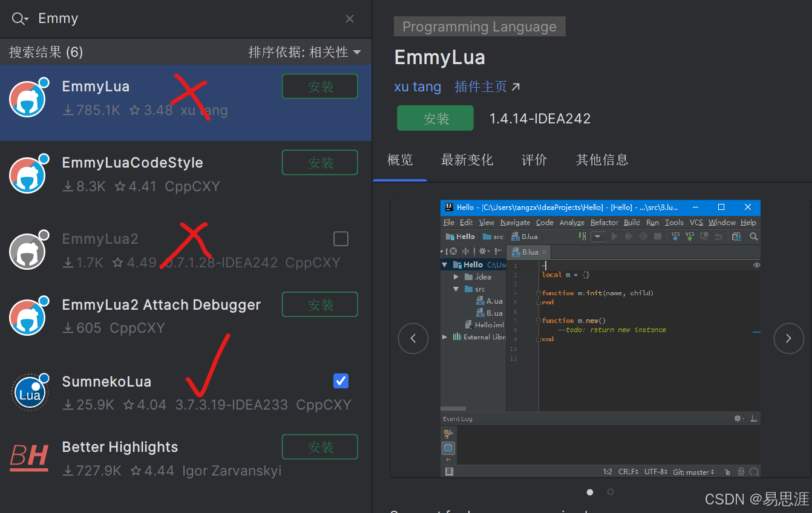Show previous screenshot with left arrow
This screenshot has height=513, width=812.
pyautogui.click(x=413, y=339)
